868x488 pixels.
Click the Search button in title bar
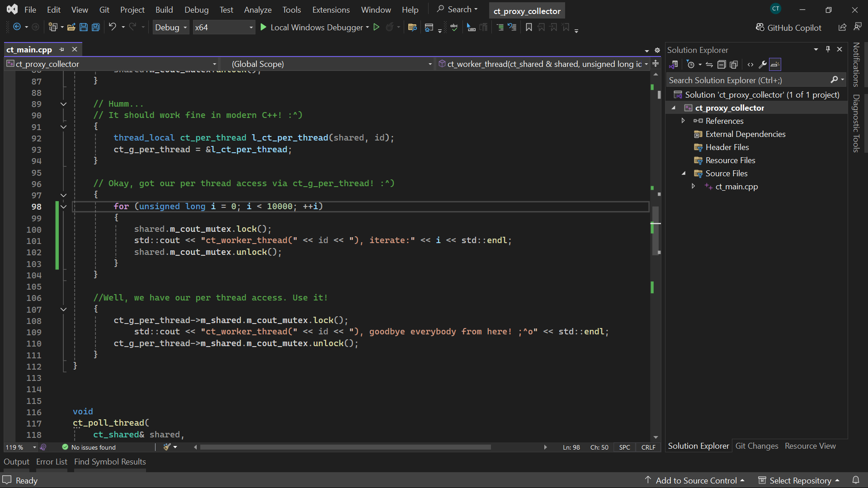pyautogui.click(x=457, y=9)
